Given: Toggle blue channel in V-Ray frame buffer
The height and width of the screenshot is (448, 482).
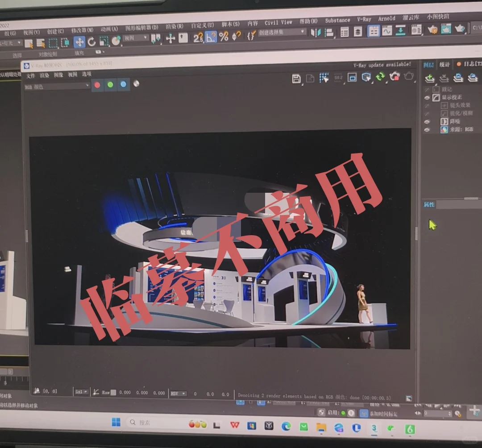Looking at the screenshot, I should point(123,84).
